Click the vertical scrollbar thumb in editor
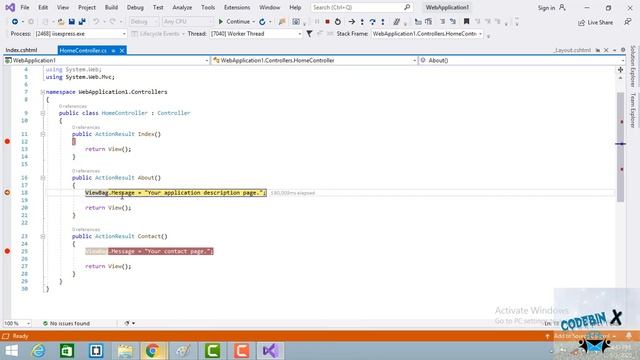 click(620, 147)
